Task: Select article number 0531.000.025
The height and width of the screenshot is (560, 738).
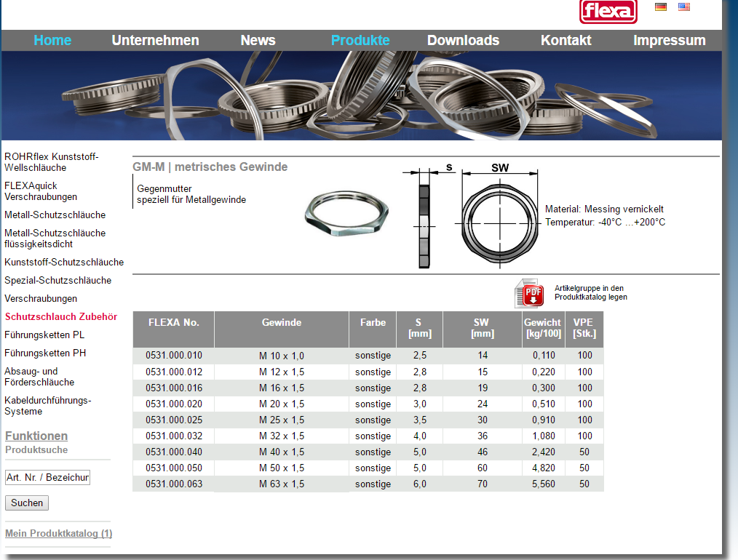Action: (x=174, y=420)
